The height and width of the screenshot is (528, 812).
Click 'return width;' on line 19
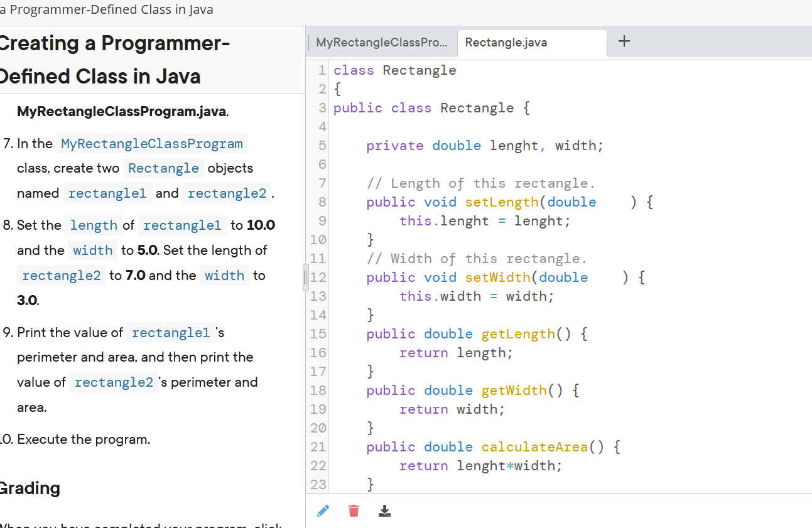[452, 409]
